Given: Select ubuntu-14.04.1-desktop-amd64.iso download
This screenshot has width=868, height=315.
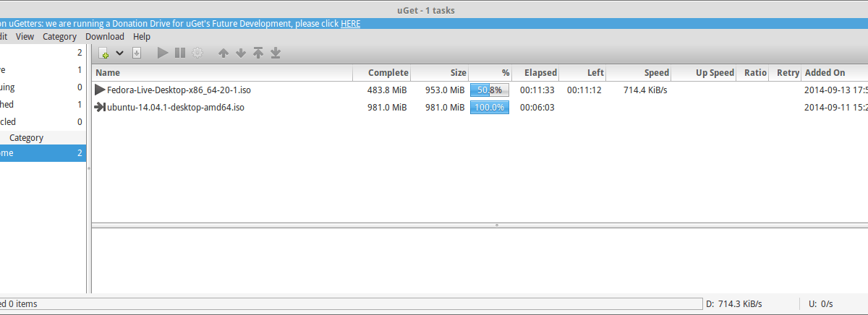Looking at the screenshot, I should [x=175, y=108].
